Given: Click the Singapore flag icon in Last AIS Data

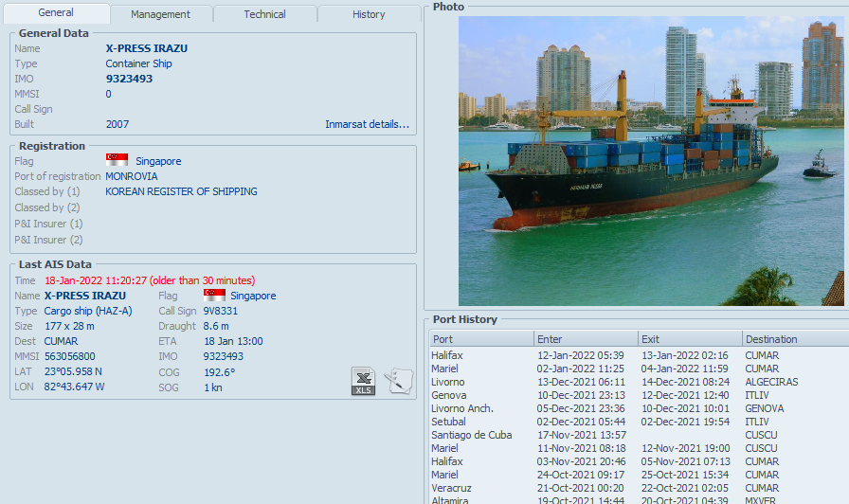Looking at the screenshot, I should coord(214,295).
